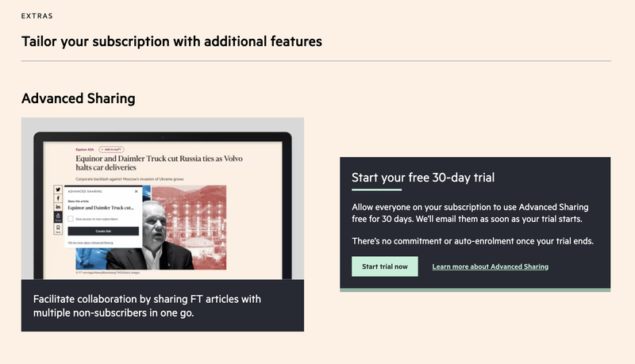Select the Share icon in article sidebar

(x=58, y=216)
